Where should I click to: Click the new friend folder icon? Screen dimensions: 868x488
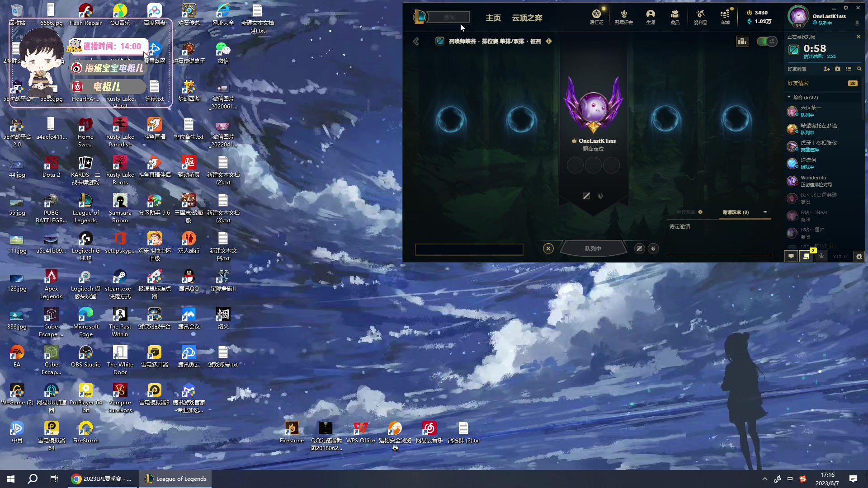pos(838,69)
